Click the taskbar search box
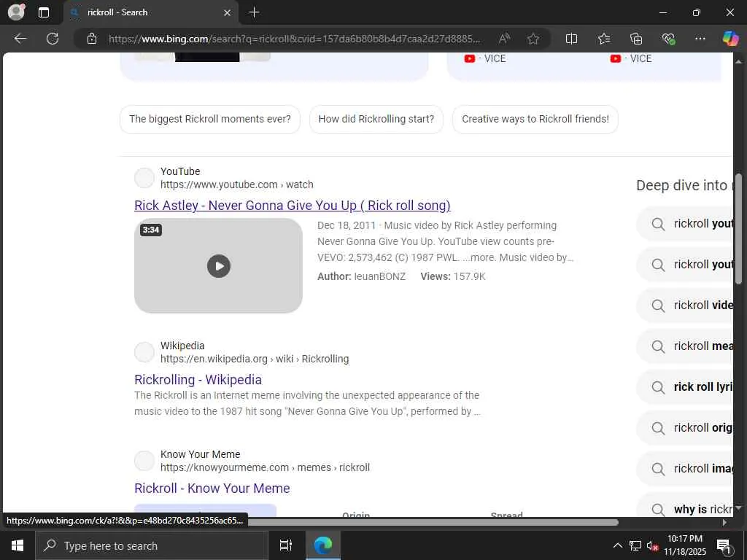 (x=152, y=545)
